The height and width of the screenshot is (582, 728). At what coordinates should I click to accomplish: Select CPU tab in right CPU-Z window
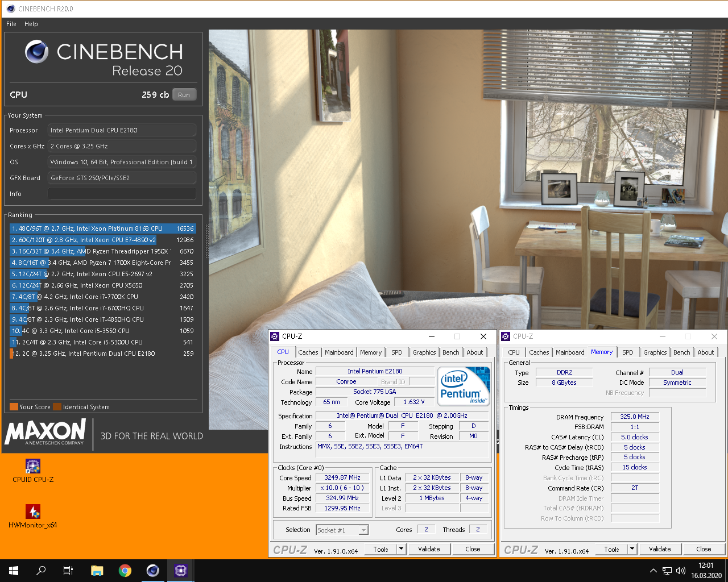[x=514, y=352]
